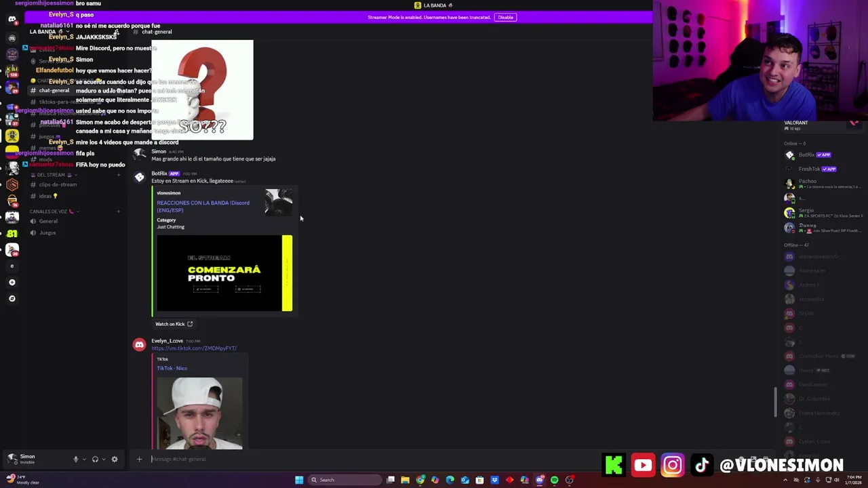Click Evelyn_Lcove's avatar in the chat
The height and width of the screenshot is (488, 868).
coord(139,344)
